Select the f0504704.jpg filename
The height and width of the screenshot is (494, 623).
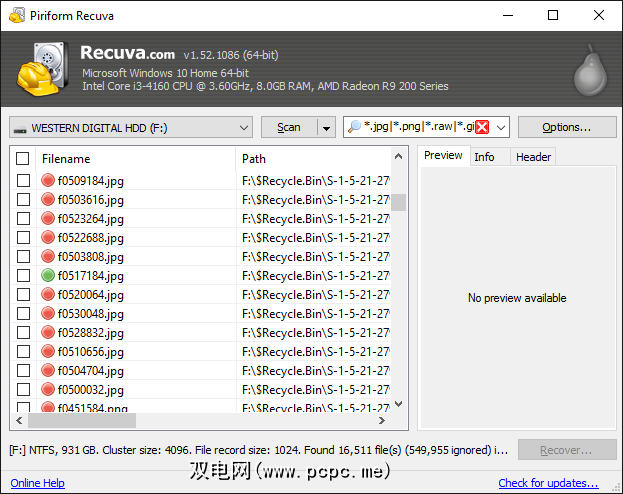pyautogui.click(x=91, y=371)
